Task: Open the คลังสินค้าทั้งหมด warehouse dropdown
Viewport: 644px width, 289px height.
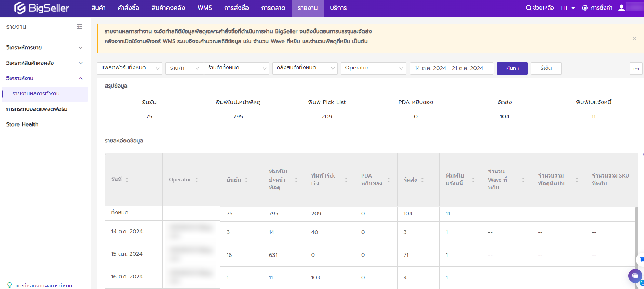Action: point(305,68)
